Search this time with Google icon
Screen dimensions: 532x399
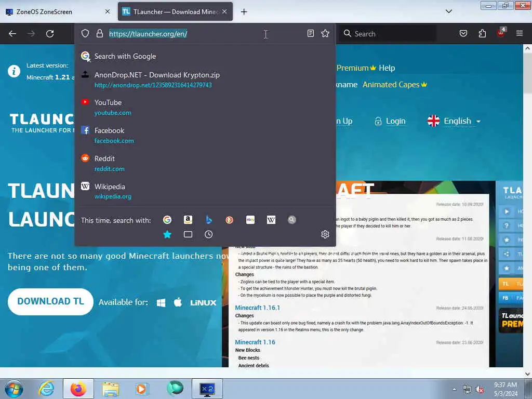[167, 220]
